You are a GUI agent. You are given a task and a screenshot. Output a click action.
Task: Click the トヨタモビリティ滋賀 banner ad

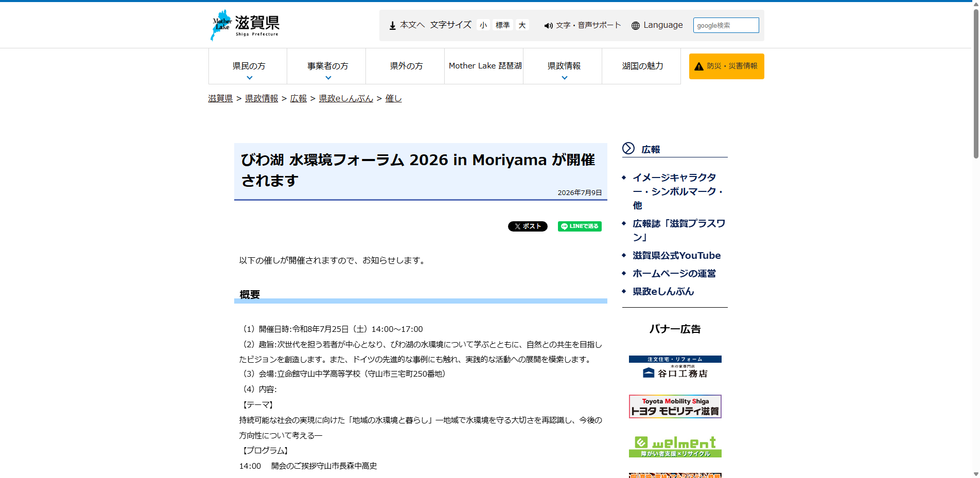675,406
